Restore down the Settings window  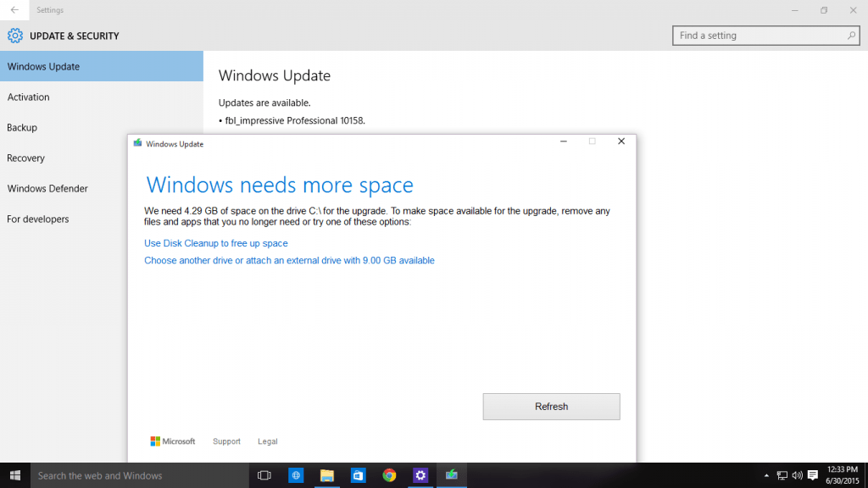point(824,10)
